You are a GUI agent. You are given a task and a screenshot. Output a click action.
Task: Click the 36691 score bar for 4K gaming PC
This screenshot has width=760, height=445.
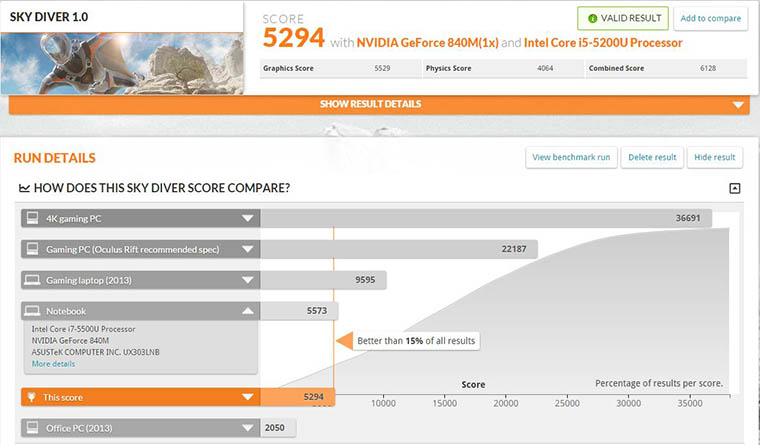coord(486,218)
